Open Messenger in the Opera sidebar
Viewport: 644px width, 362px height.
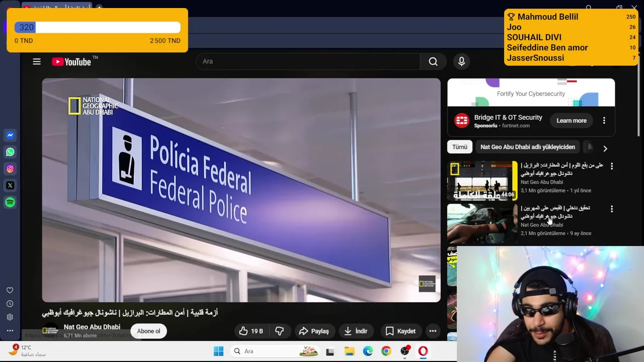point(10,135)
